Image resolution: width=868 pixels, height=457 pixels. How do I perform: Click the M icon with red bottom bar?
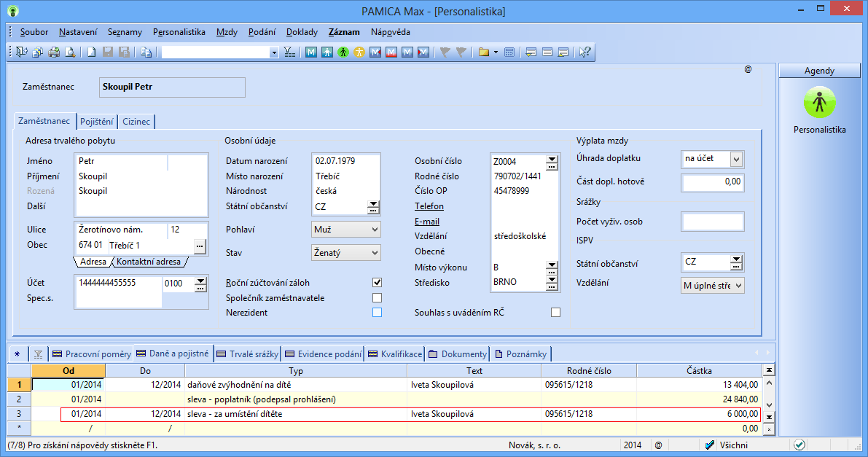tap(391, 52)
